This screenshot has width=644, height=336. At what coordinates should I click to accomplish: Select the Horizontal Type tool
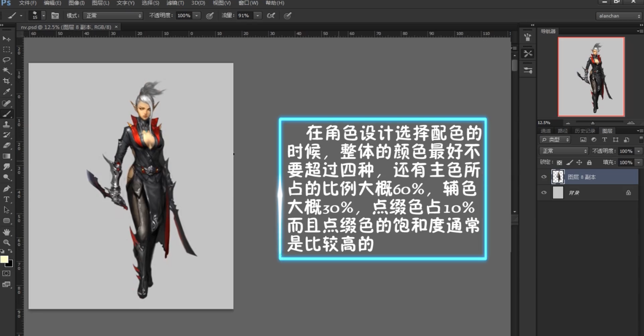(7, 199)
